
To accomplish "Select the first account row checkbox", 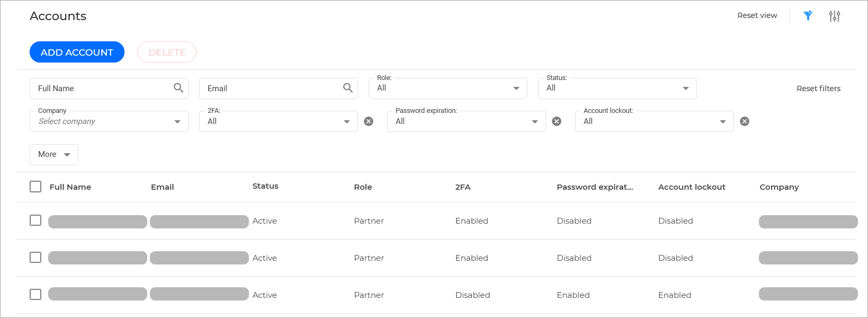I will 35,220.
